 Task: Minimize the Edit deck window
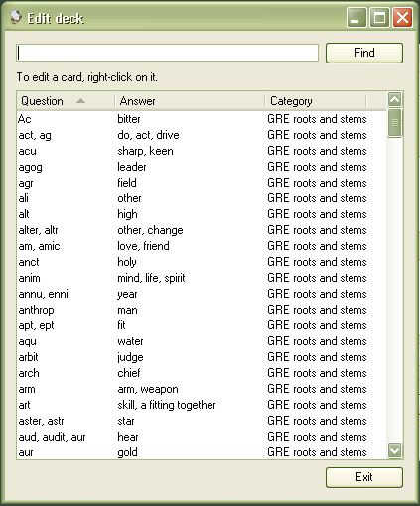coord(356,18)
